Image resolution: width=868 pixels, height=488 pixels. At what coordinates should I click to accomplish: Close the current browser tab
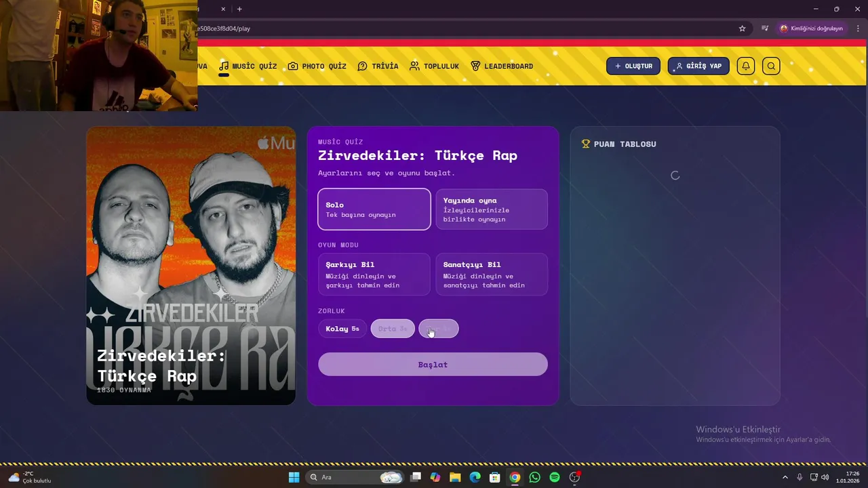[x=223, y=9]
